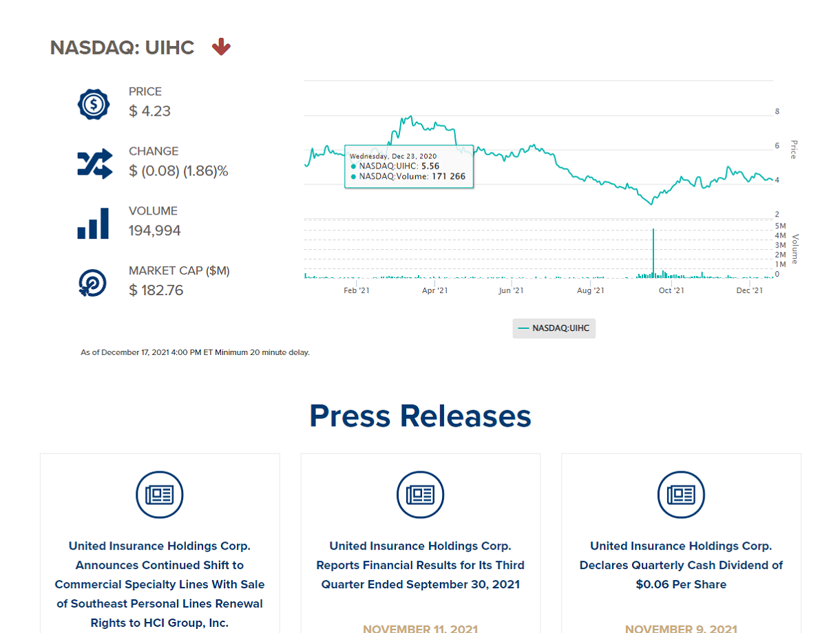Image resolution: width=840 pixels, height=633 pixels.
Task: Click the chart tooltip showing NASDAQ:UIHC: 5.56
Action: [x=409, y=166]
